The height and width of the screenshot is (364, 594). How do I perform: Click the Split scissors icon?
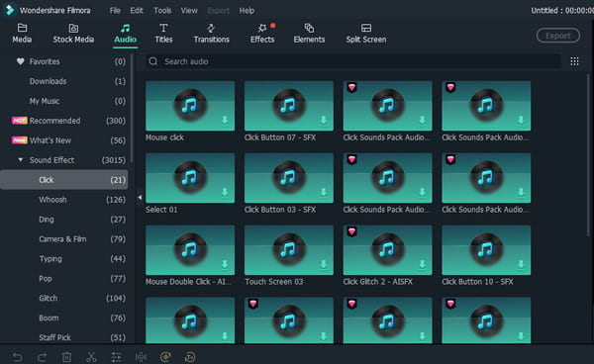point(91,357)
